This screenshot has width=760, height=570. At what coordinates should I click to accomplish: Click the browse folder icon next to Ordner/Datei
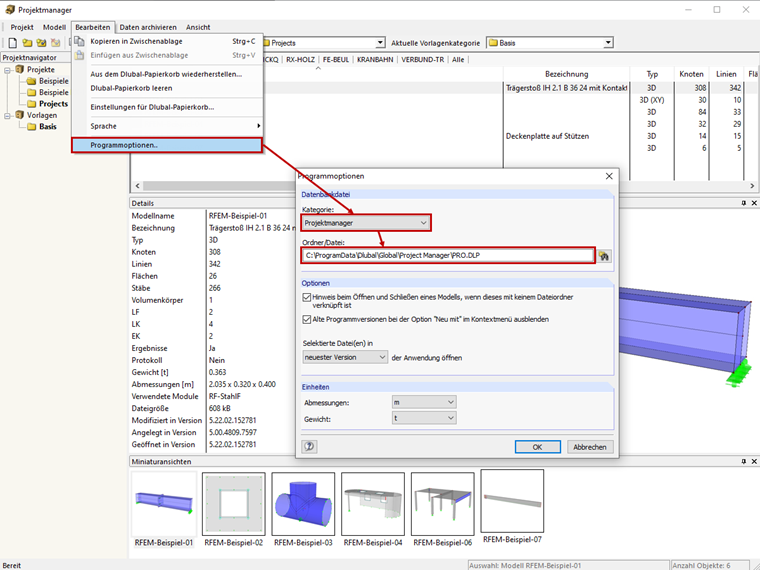[604, 256]
